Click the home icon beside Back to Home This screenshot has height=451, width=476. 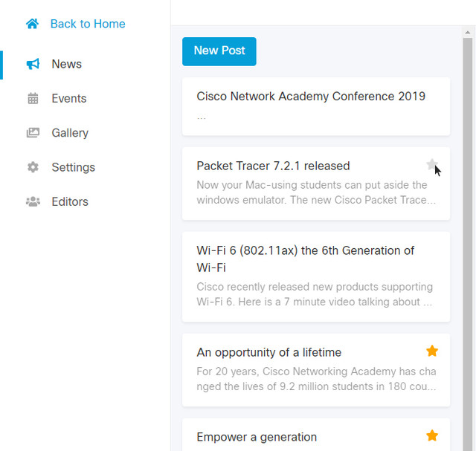point(32,24)
